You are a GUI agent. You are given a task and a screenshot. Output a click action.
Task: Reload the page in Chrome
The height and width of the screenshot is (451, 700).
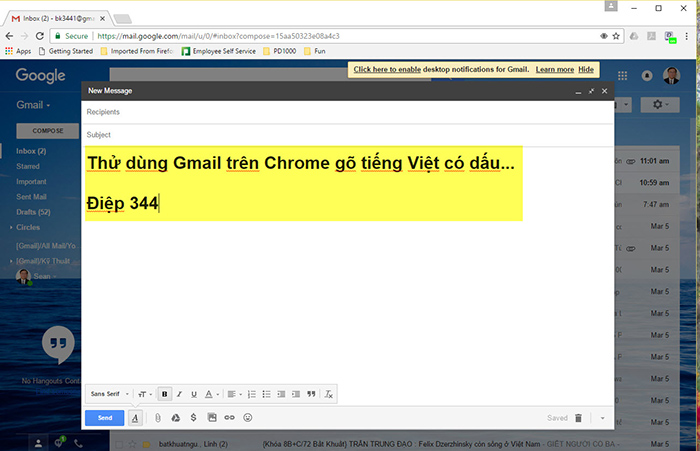[40, 36]
